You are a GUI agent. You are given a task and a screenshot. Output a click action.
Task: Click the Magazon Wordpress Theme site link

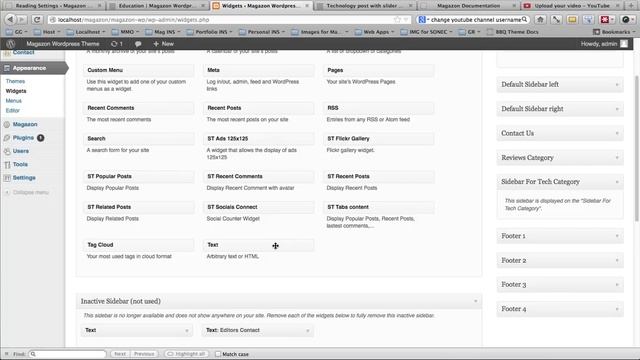(x=63, y=44)
